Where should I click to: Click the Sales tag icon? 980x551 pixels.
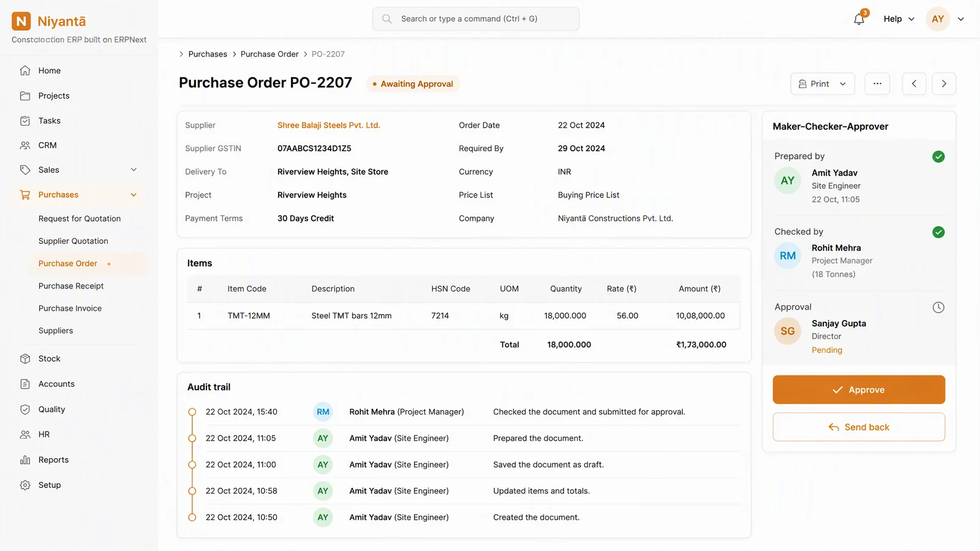tap(25, 170)
